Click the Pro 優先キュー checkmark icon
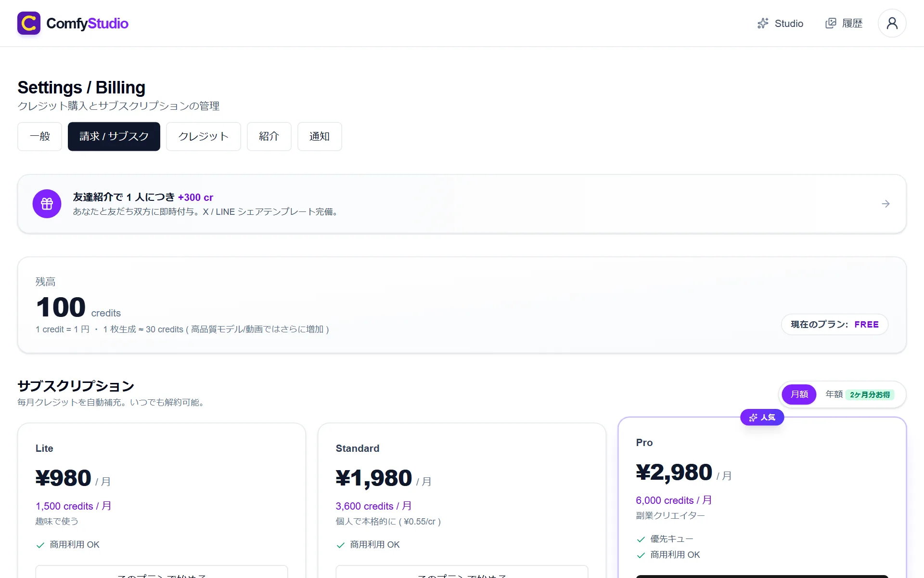Viewport: 924px width, 578px height. (641, 539)
